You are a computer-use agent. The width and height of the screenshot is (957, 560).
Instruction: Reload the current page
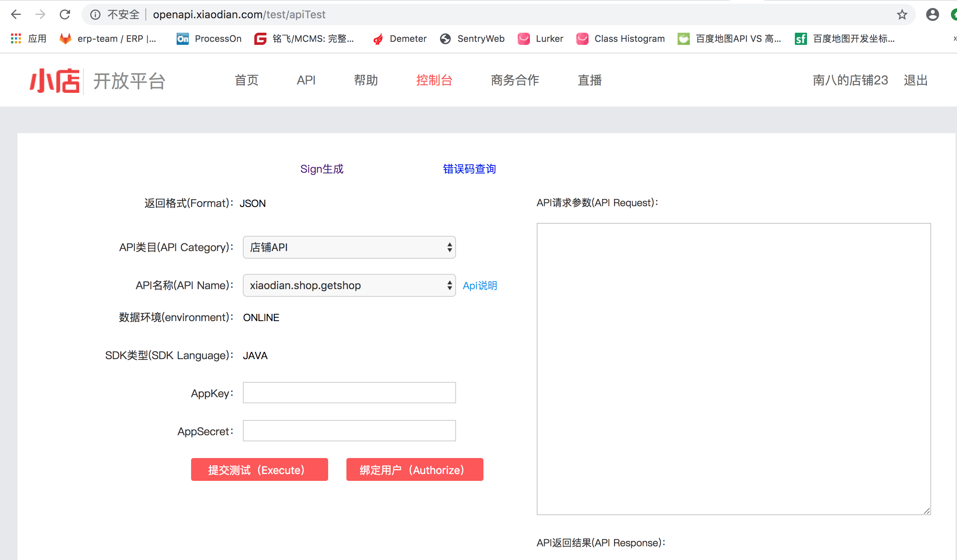[65, 14]
